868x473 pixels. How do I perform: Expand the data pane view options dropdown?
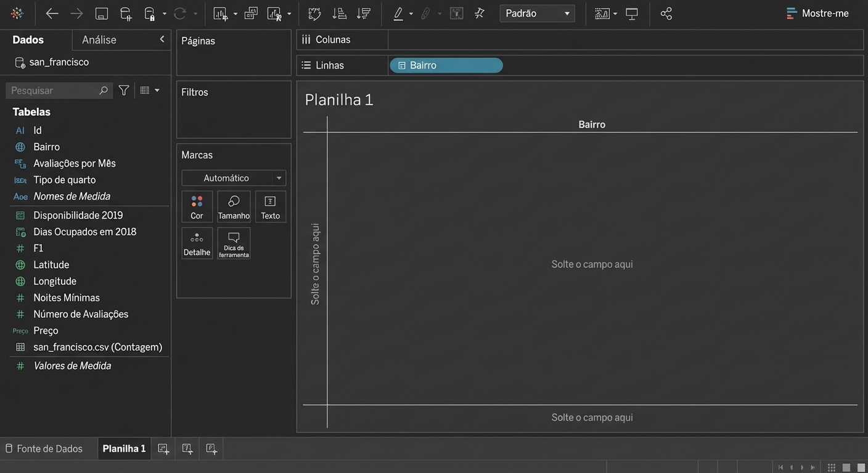click(x=150, y=91)
